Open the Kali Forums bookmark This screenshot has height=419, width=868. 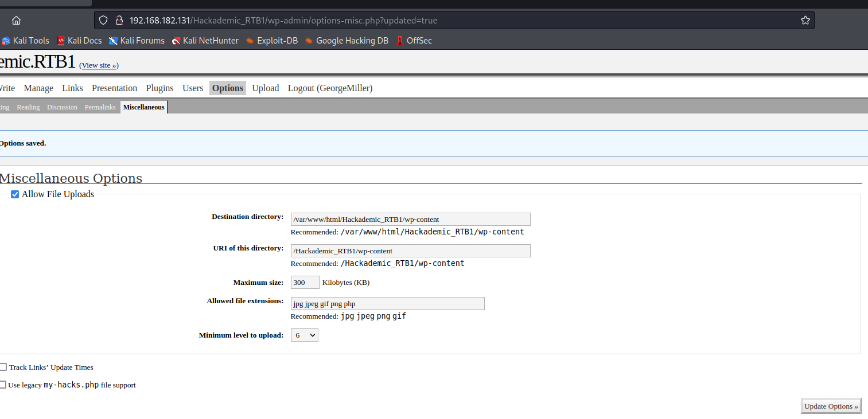[x=137, y=41]
